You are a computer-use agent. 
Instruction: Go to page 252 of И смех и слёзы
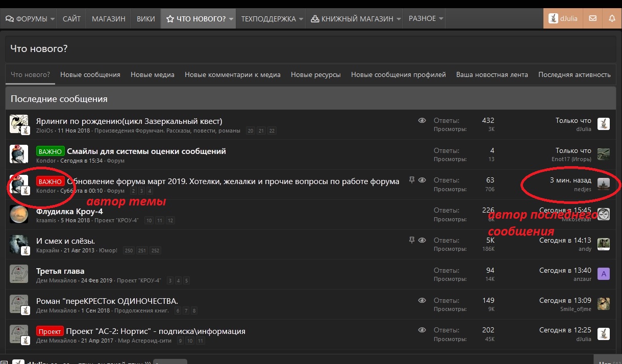155,251
